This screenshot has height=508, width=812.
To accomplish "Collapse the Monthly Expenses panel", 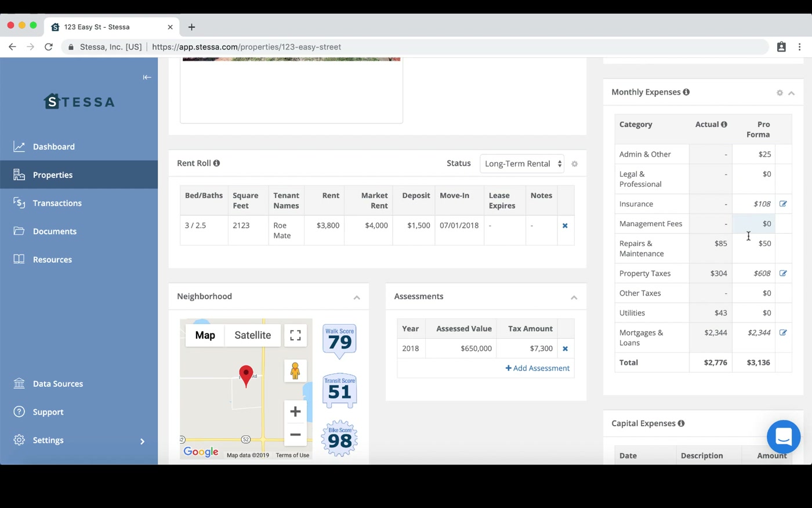I will click(x=791, y=93).
